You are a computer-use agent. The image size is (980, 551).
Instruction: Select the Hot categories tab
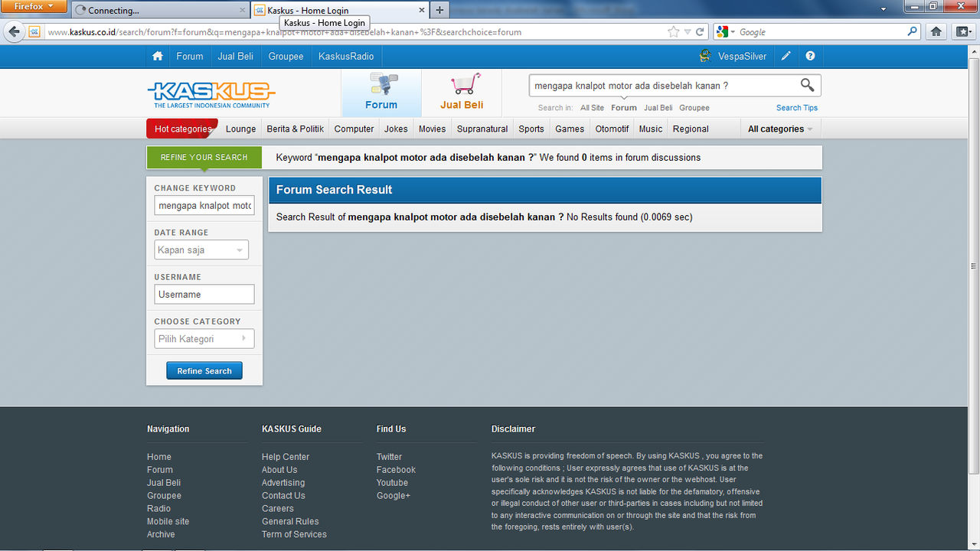pos(182,129)
